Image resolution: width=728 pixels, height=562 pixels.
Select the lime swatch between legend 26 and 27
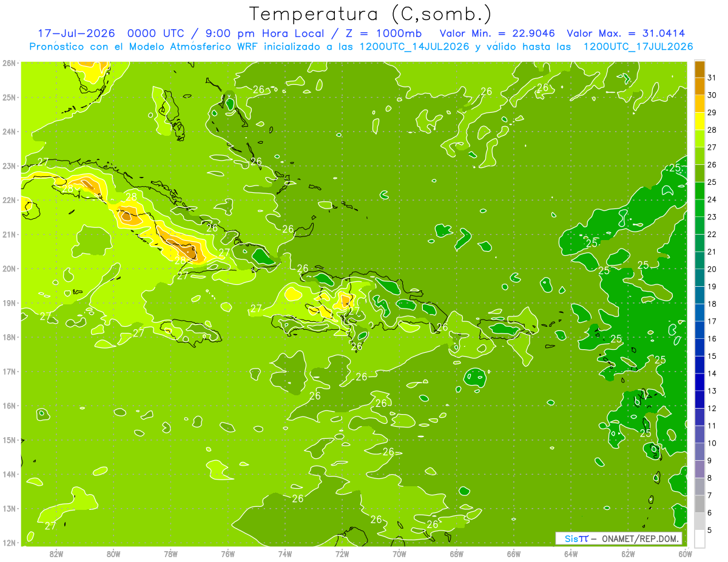click(699, 156)
